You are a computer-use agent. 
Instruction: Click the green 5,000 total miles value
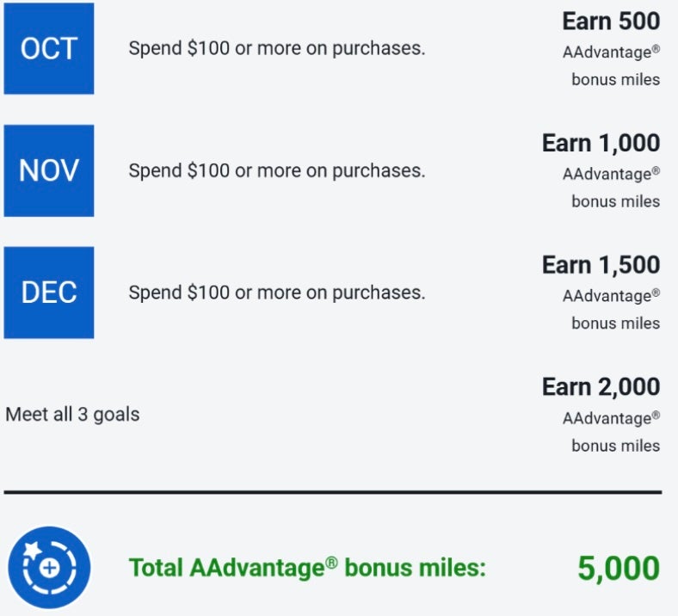click(619, 568)
